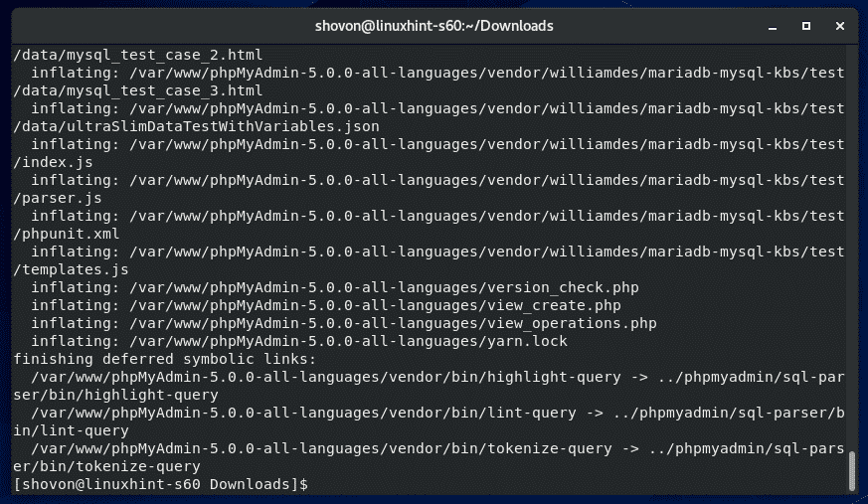Click the shovon@linuxhint-s60 title bar text

coord(434,25)
